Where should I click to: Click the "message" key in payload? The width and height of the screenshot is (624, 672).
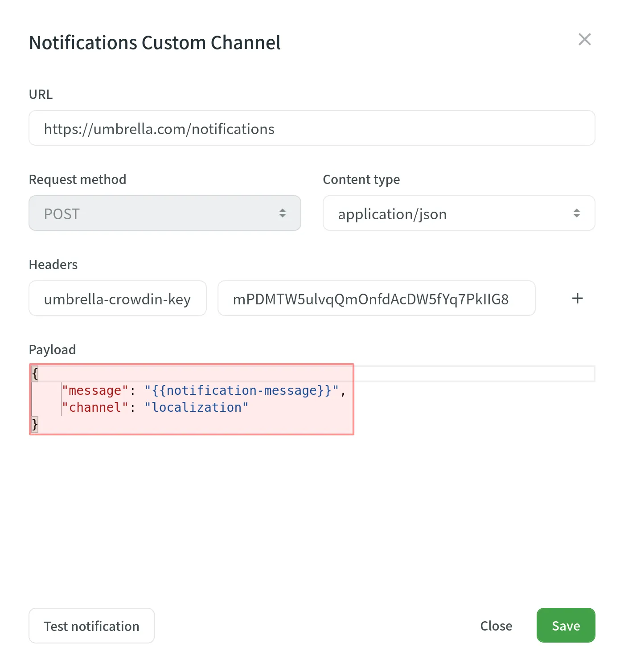click(95, 391)
